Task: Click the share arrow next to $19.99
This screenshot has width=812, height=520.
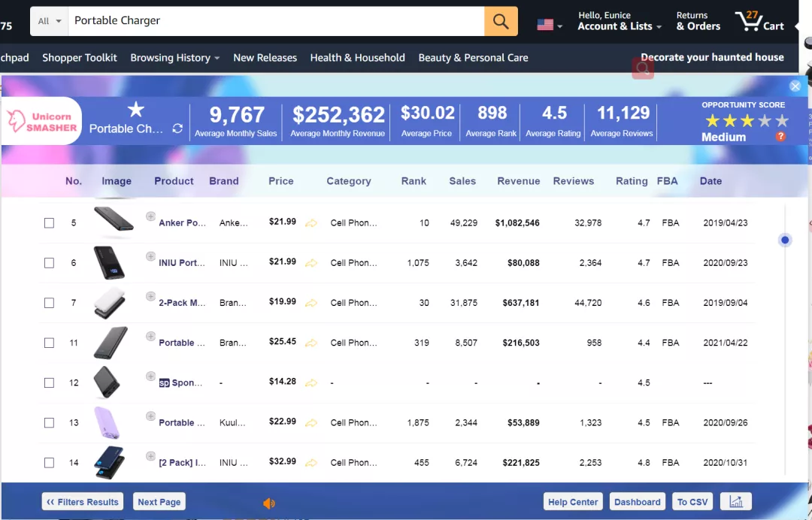Action: click(311, 303)
